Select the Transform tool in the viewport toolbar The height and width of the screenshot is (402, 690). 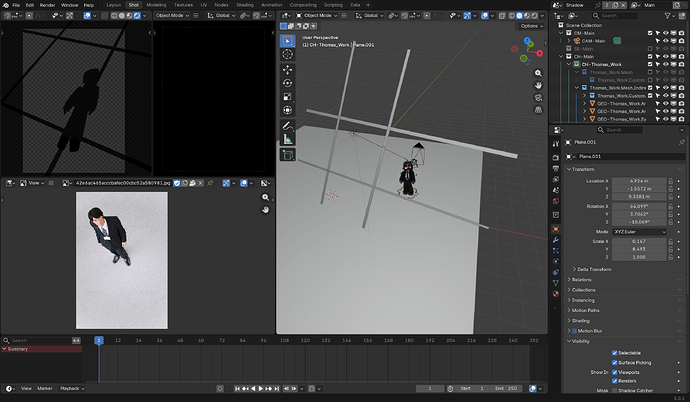[287, 110]
